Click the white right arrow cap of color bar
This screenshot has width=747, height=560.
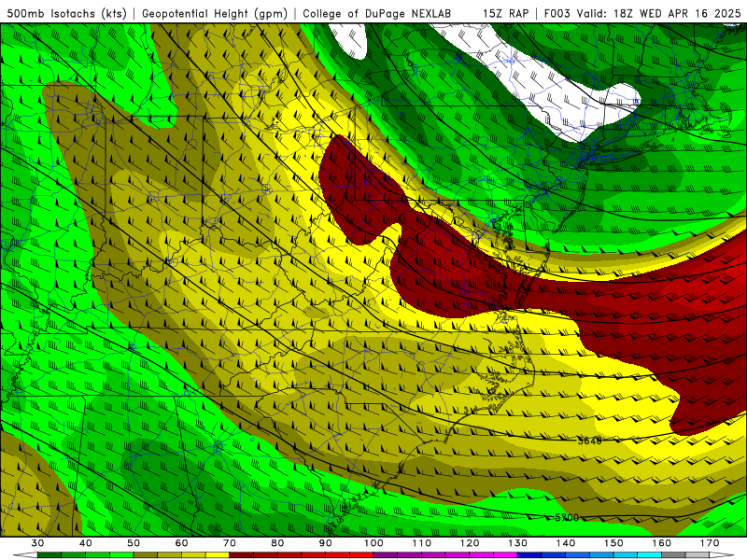point(721,555)
